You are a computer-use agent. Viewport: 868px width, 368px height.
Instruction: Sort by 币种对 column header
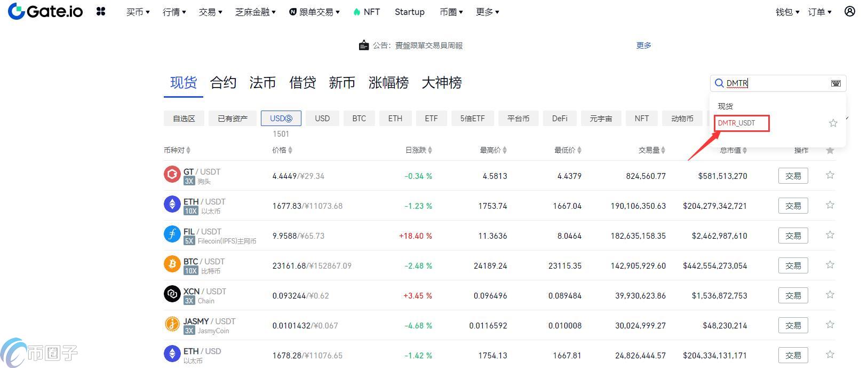(177, 150)
